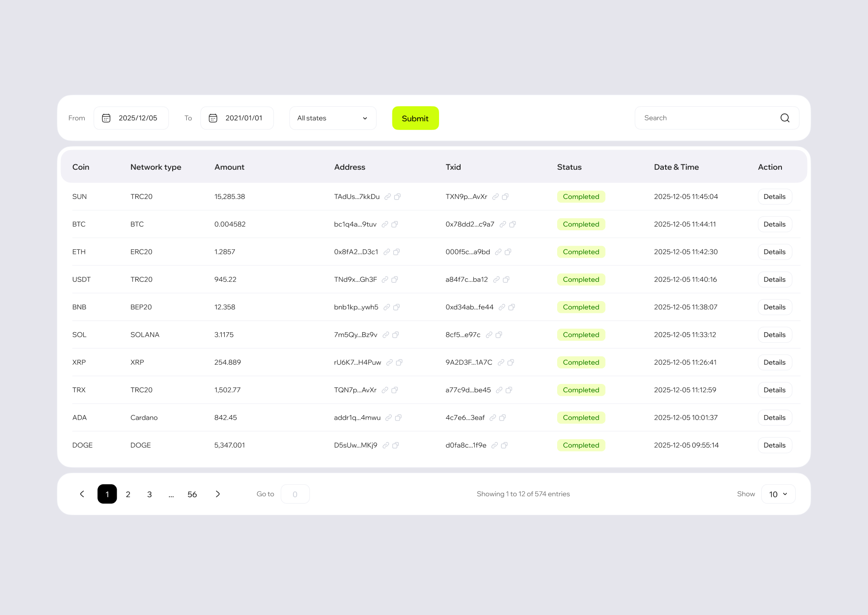Open the From date calendar icon
The height and width of the screenshot is (615, 868).
(x=106, y=118)
